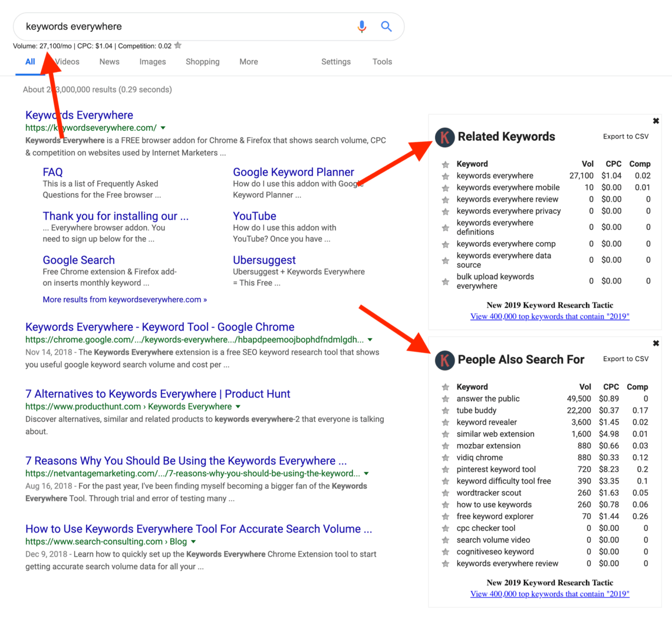This screenshot has height=618, width=672.
Task: Open the More search categories dropdown
Action: coord(248,61)
